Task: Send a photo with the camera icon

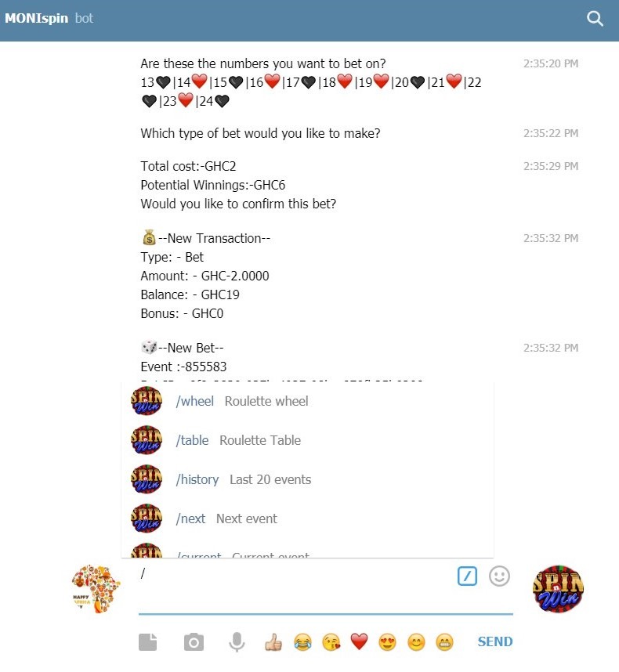Action: (x=194, y=642)
